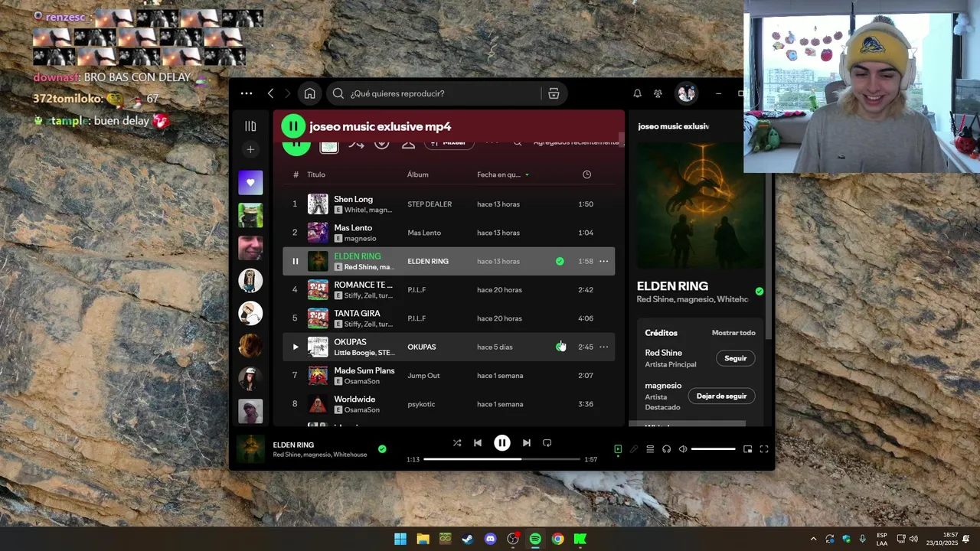
Task: Open lyrics microphone icon
Action: pos(634,449)
